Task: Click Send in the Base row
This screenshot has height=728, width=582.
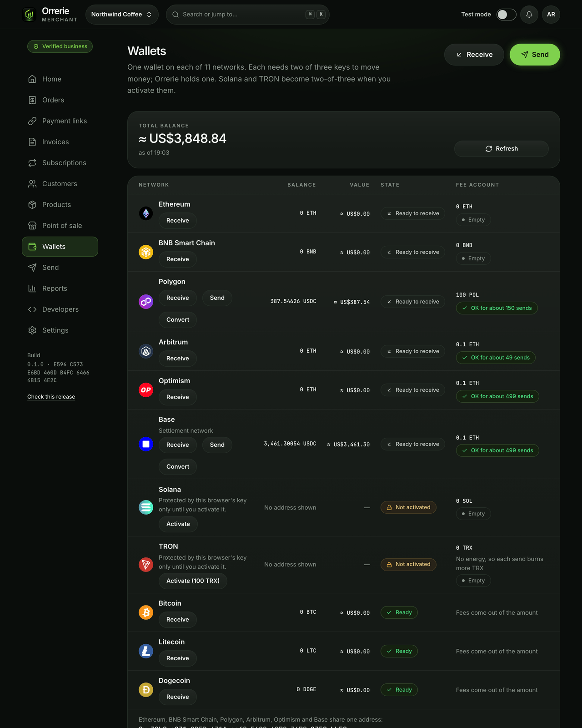Action: [x=217, y=445]
